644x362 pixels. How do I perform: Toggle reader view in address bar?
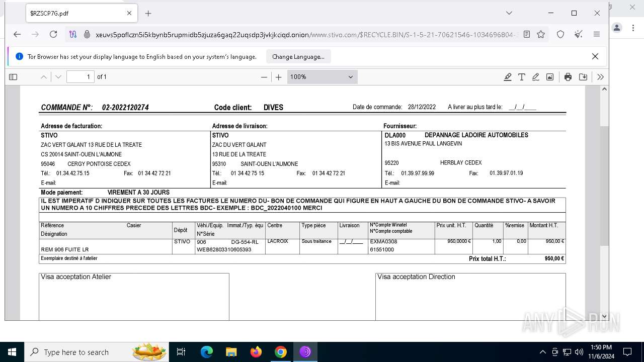(526, 34)
